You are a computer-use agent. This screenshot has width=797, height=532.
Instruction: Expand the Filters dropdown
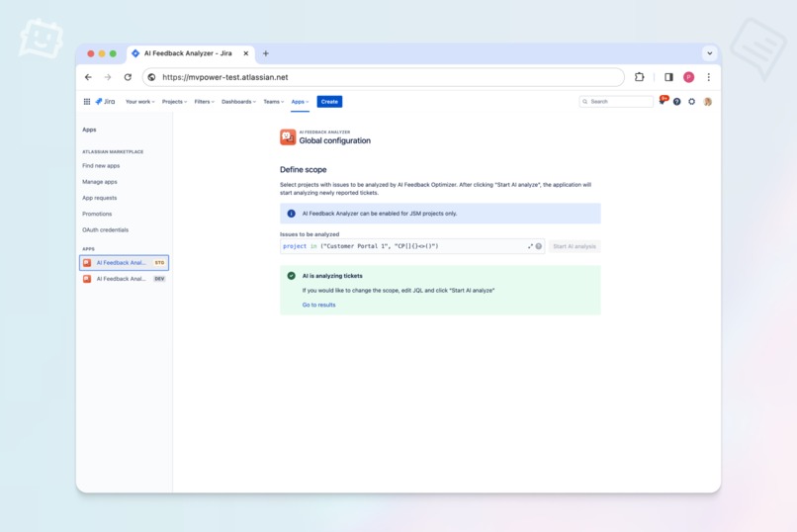pos(205,102)
